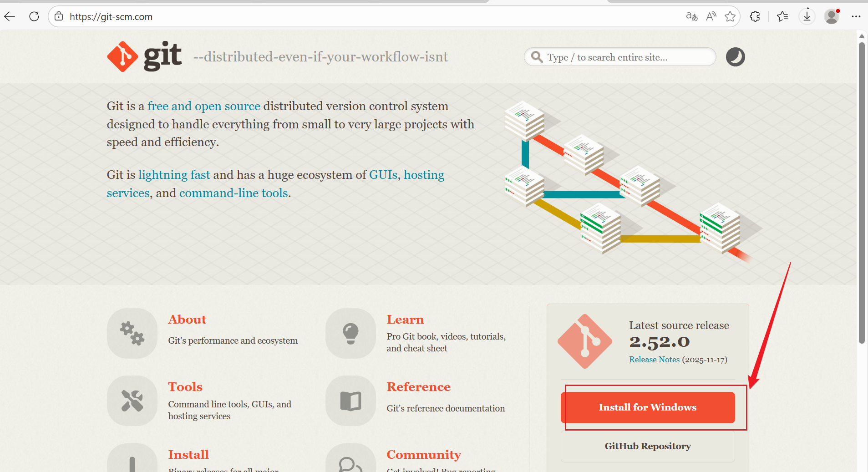Open the browser Extensions puzzle icon
868x472 pixels.
(x=755, y=17)
